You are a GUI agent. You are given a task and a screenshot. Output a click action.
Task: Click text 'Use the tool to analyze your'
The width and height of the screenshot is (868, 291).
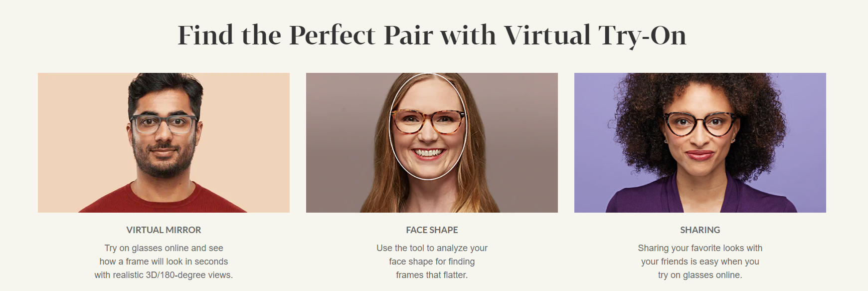pos(432,248)
